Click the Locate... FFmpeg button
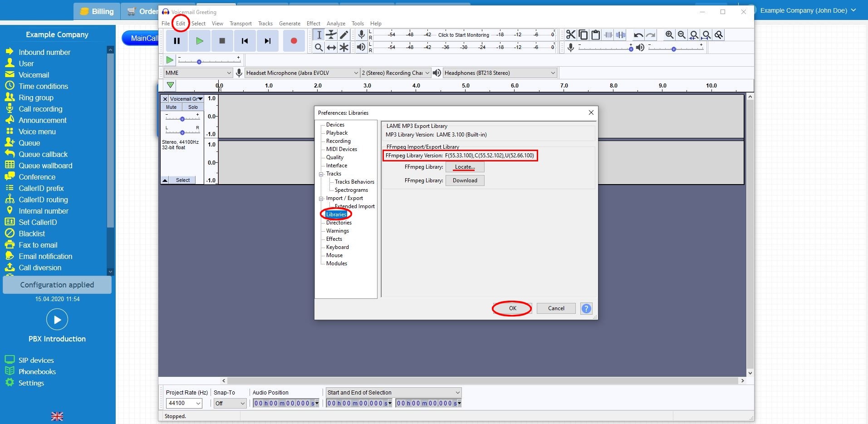The height and width of the screenshot is (424, 868). click(465, 167)
